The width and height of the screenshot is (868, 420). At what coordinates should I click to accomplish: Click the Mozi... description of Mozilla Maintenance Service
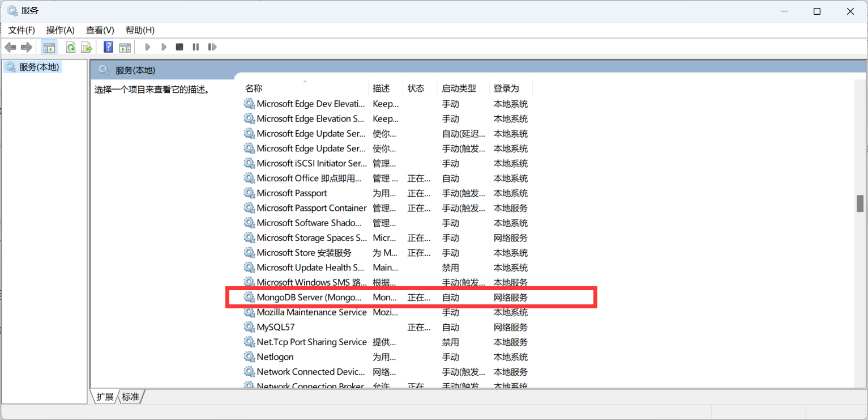[x=385, y=312]
